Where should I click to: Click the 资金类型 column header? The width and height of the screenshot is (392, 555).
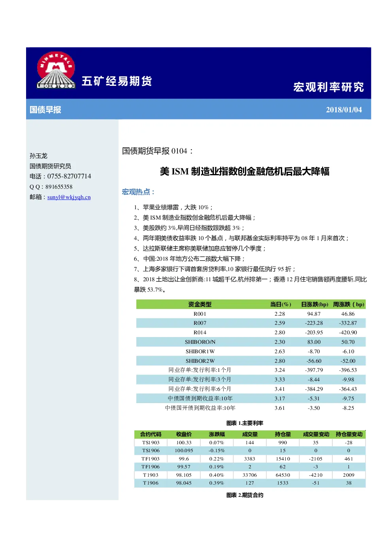point(200,304)
